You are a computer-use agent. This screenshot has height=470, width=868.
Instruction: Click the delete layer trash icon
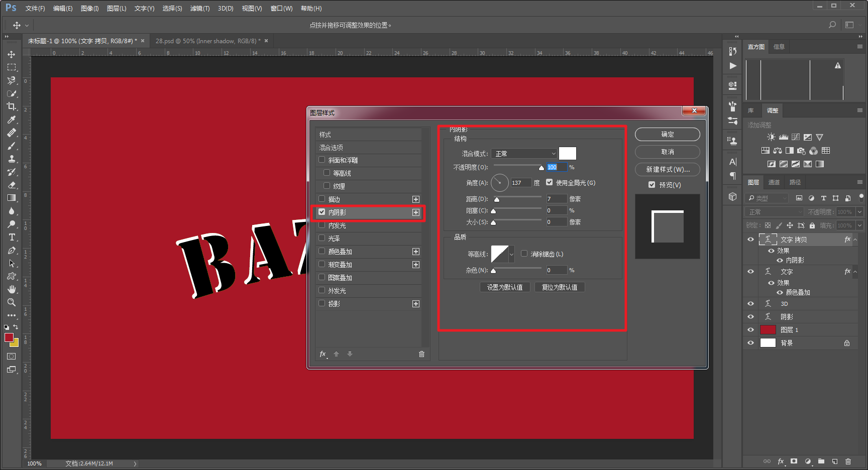coord(848,461)
